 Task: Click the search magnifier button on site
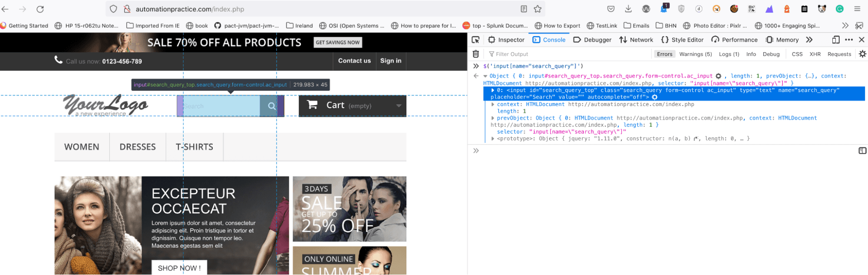272,106
